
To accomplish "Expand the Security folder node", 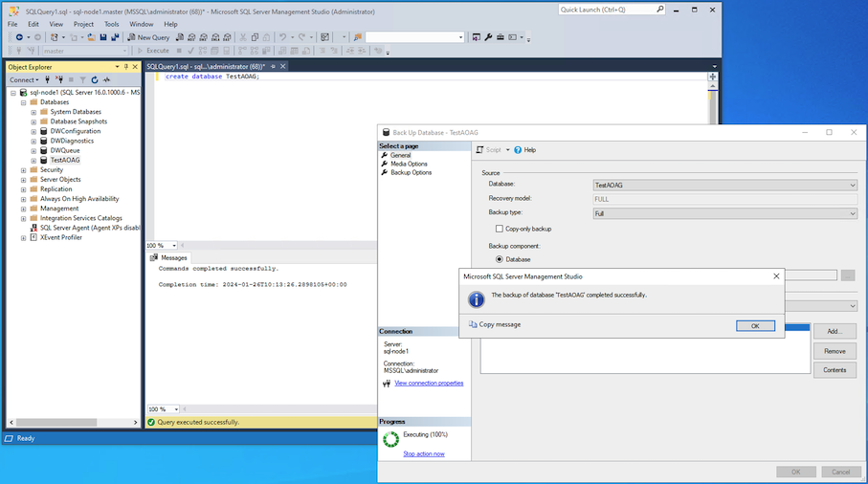I will [23, 170].
